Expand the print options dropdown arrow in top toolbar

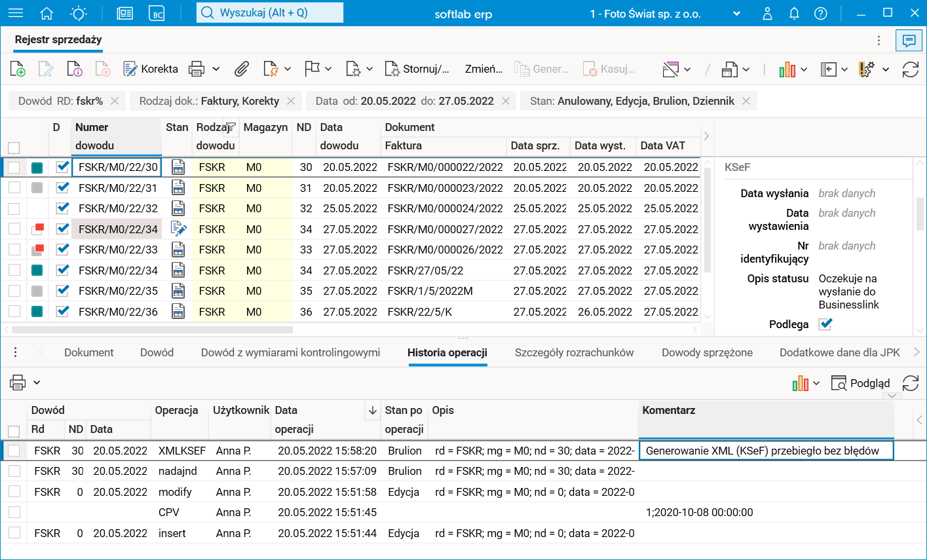pyautogui.click(x=216, y=69)
